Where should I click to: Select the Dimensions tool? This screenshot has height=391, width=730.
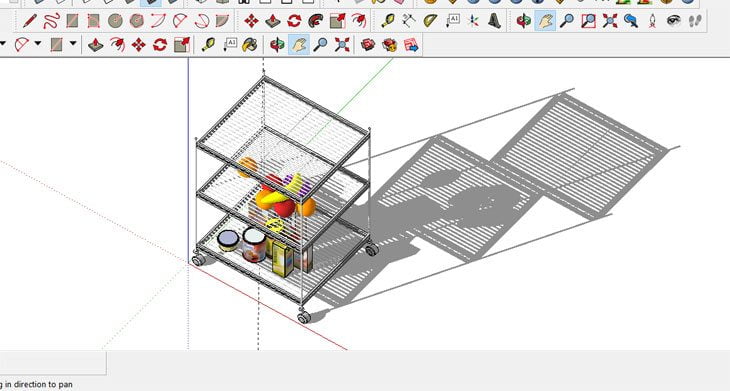coord(409,21)
